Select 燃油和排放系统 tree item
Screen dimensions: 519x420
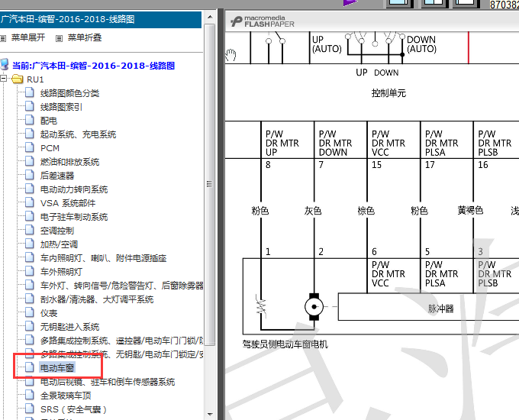[x=70, y=162]
